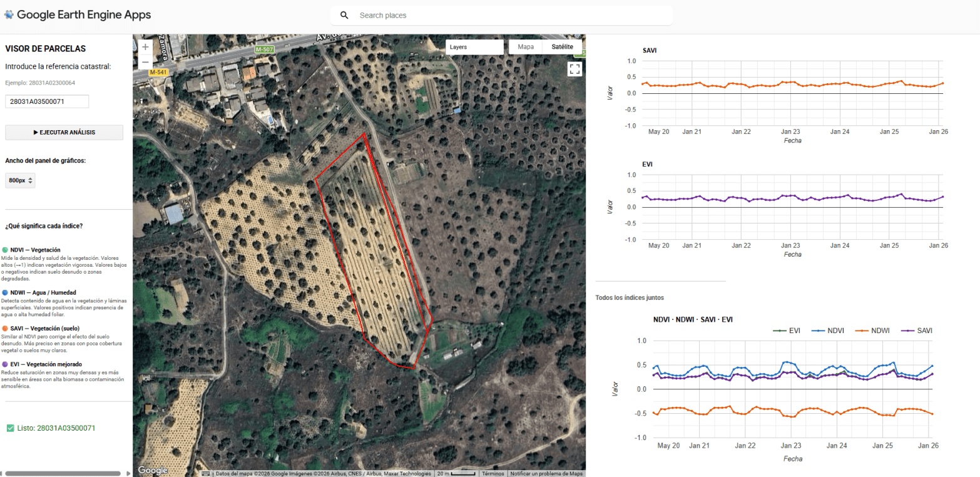Click the search magnifier icon
Screen dimensions: 980x477
pos(344,15)
